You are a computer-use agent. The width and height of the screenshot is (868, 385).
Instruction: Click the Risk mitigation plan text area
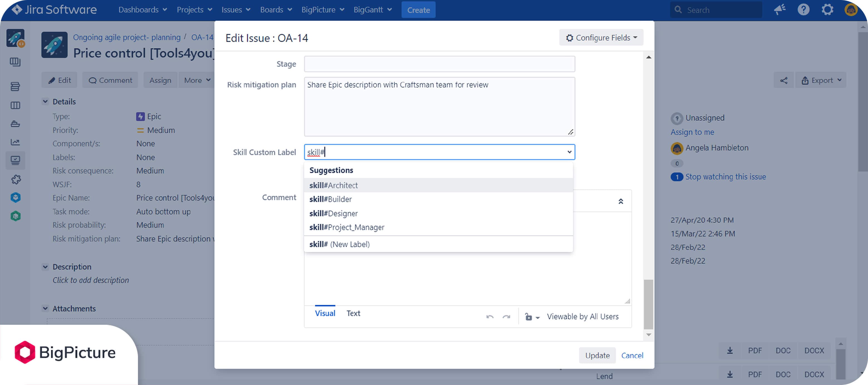[439, 107]
